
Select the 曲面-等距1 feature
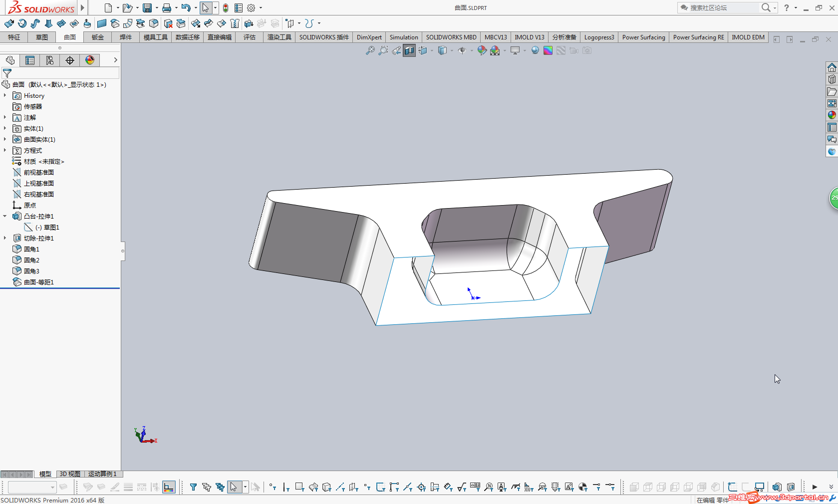coord(39,282)
